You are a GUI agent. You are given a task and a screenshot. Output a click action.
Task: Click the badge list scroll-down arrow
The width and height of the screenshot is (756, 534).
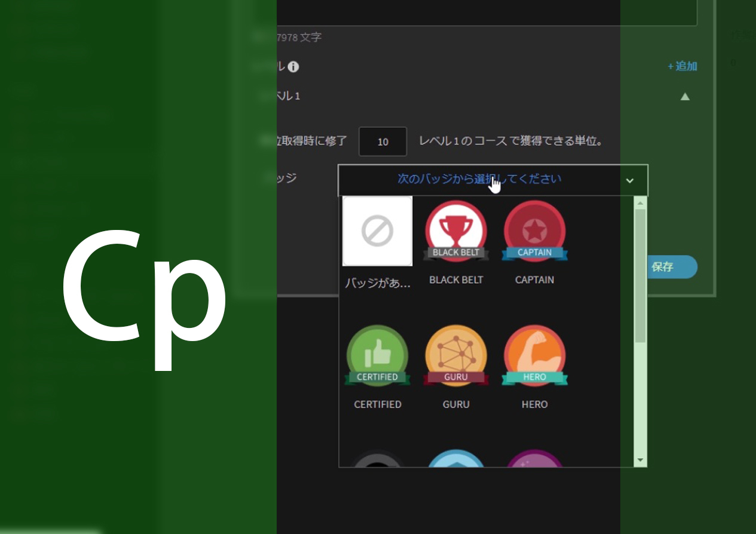(x=641, y=460)
